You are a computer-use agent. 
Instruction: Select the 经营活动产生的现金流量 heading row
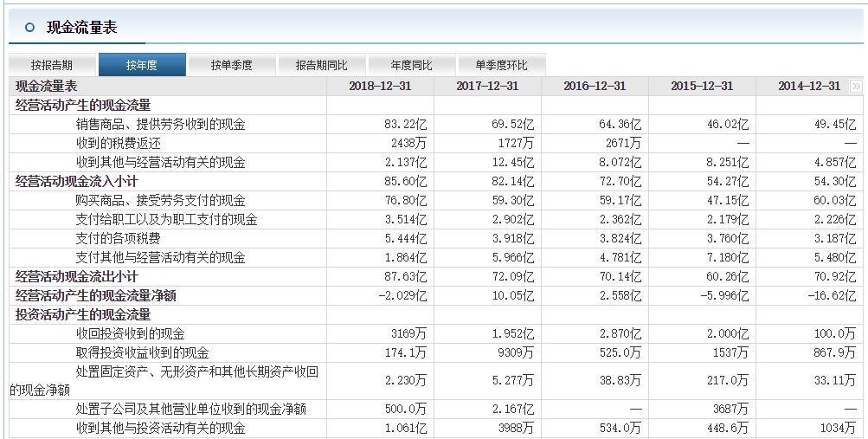point(83,105)
